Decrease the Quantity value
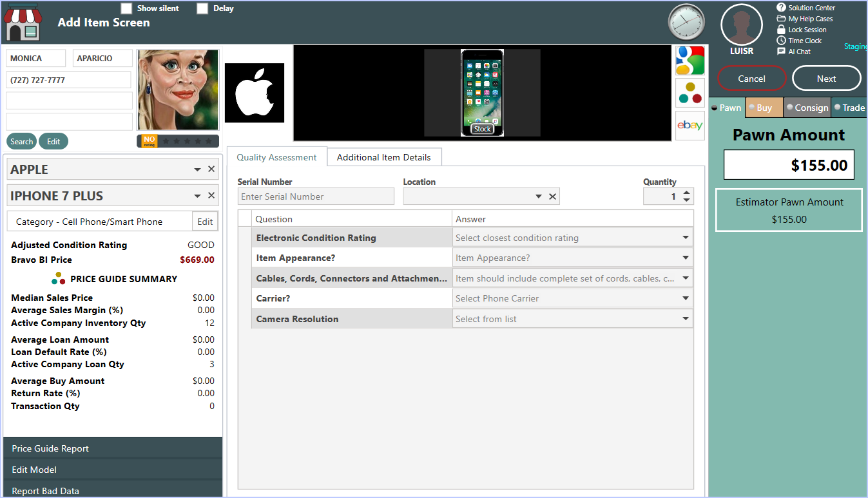Viewport: 868px width, 498px height. (x=687, y=200)
